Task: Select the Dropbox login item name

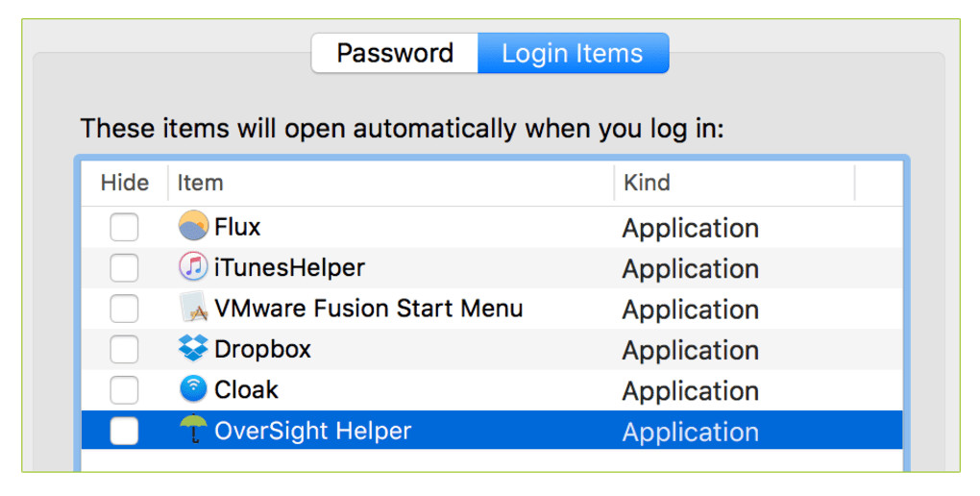Action: (262, 349)
